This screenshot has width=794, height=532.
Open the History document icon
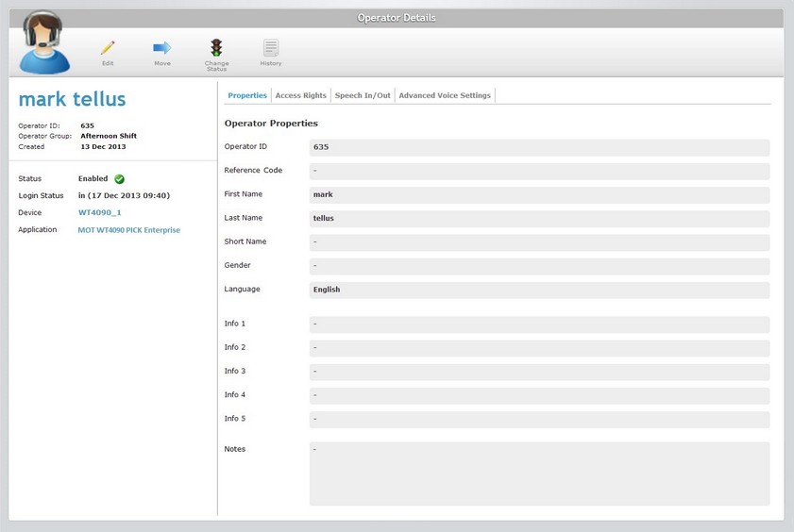tap(271, 48)
